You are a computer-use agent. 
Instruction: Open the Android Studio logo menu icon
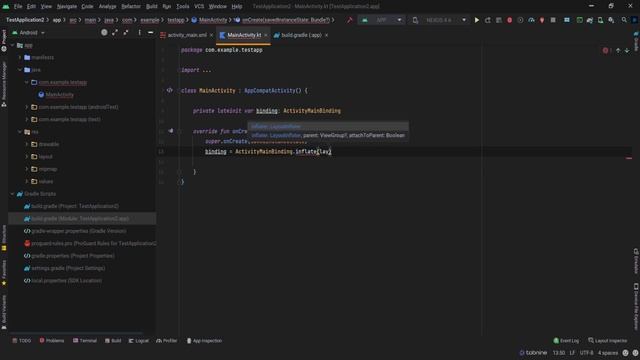click(6, 6)
